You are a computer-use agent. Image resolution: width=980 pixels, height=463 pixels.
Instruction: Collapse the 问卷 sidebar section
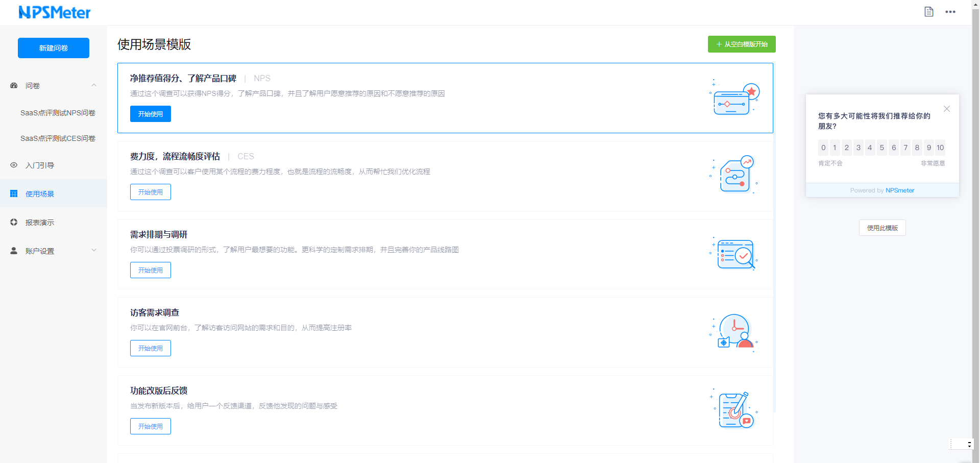pyautogui.click(x=94, y=85)
